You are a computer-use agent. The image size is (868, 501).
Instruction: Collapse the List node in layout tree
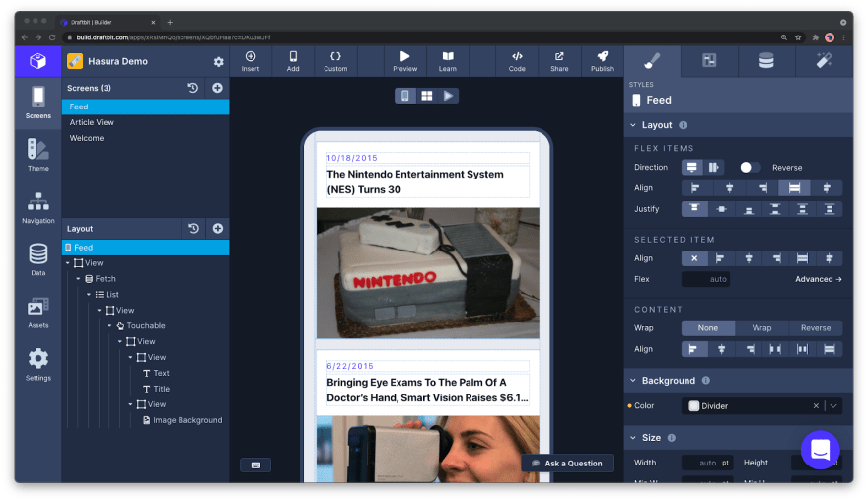click(x=89, y=295)
